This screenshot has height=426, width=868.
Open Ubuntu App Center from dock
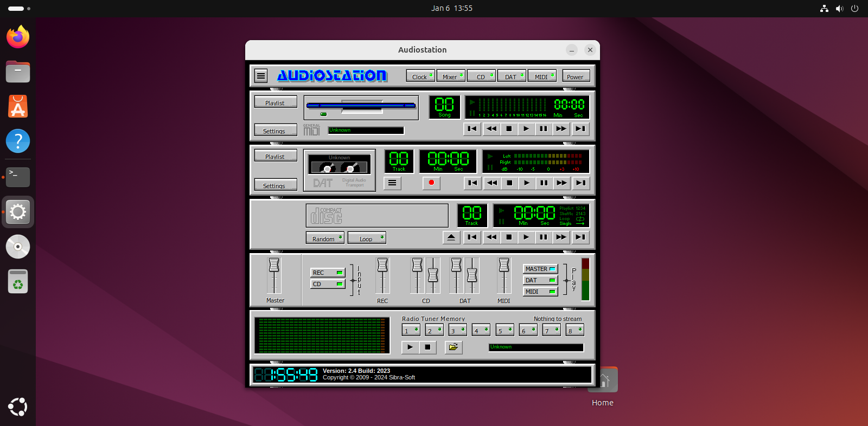[x=18, y=106]
